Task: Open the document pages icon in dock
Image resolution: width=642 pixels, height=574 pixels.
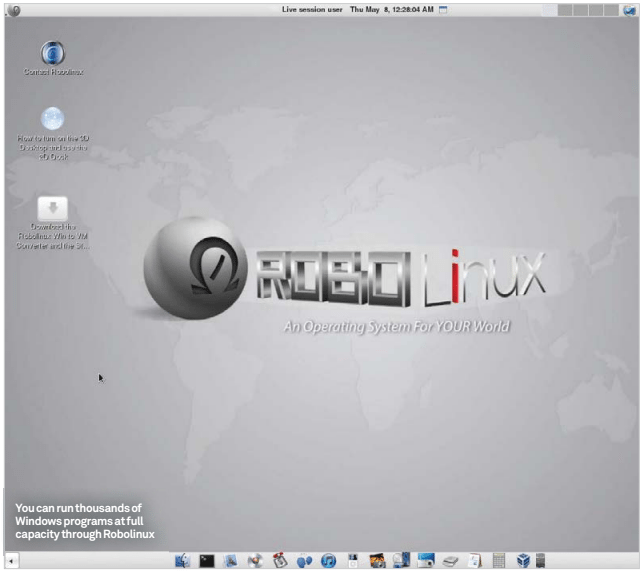Action: [475, 560]
